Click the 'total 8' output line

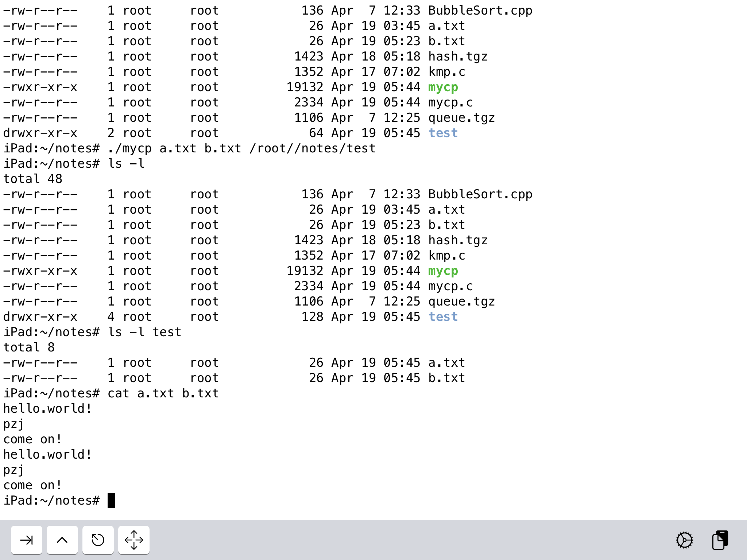29,347
